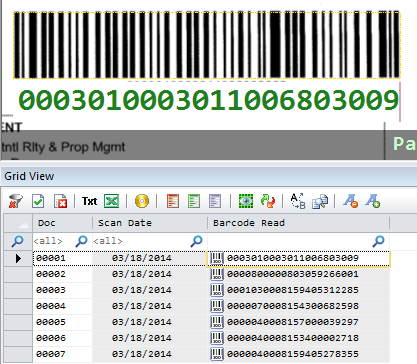Screen dimensions: 417x364
Task: Sort by the Scan Date column header
Action: (150, 223)
